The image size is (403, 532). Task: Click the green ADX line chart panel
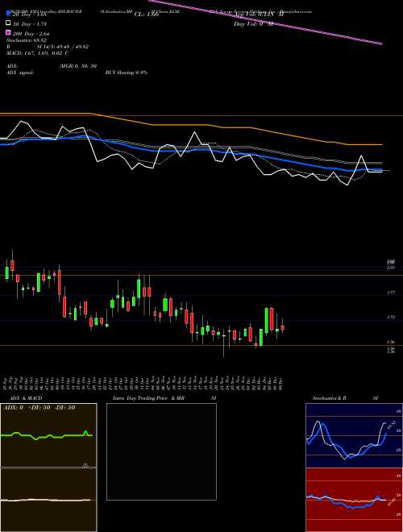(x=48, y=435)
